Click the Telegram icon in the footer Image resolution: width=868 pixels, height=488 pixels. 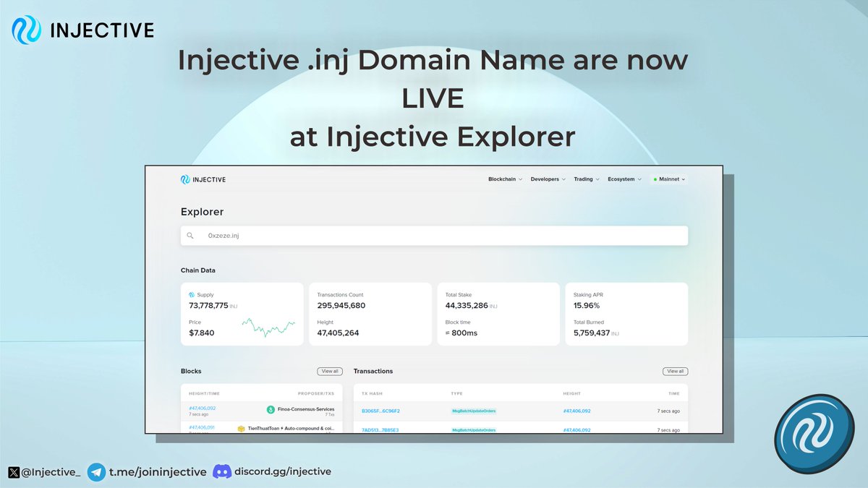pos(96,472)
